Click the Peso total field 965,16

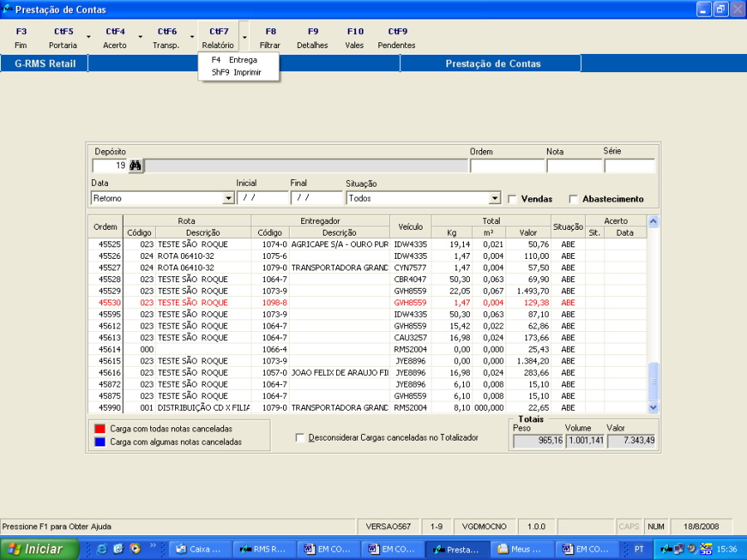(x=539, y=441)
